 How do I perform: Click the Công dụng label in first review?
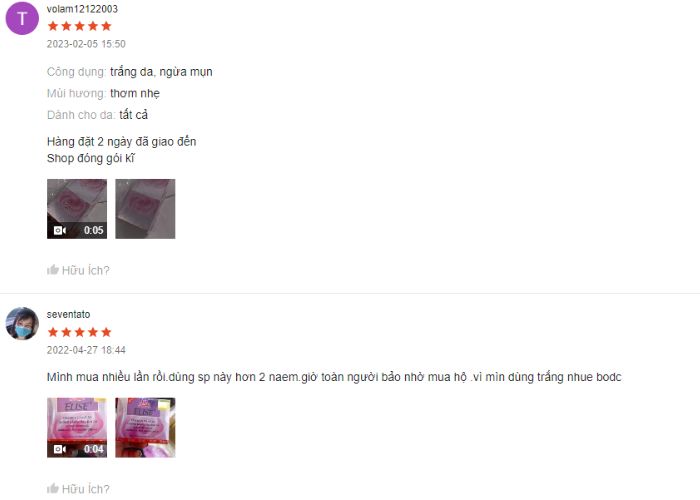coord(76,72)
